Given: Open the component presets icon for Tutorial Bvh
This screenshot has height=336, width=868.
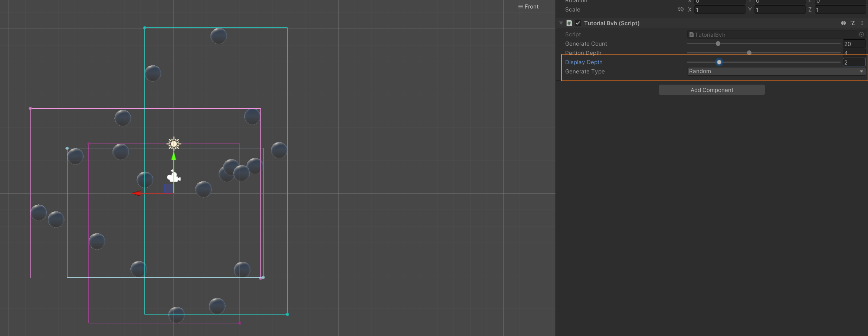Looking at the screenshot, I should click(x=852, y=23).
